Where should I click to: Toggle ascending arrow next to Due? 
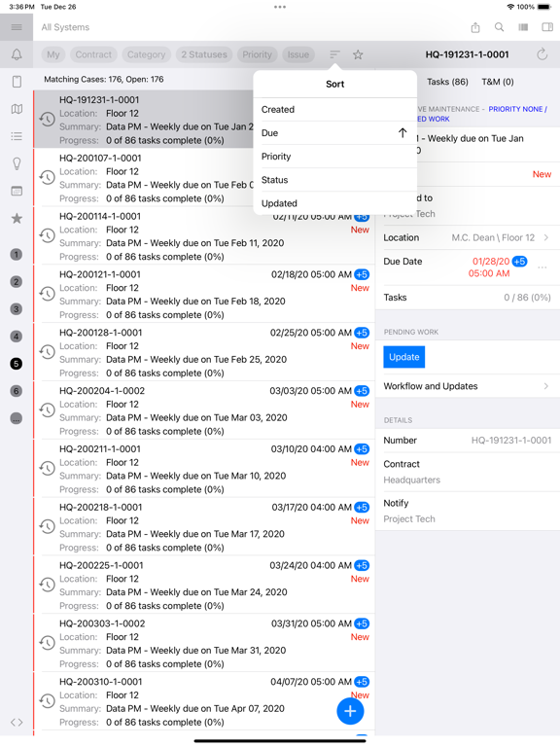[402, 133]
